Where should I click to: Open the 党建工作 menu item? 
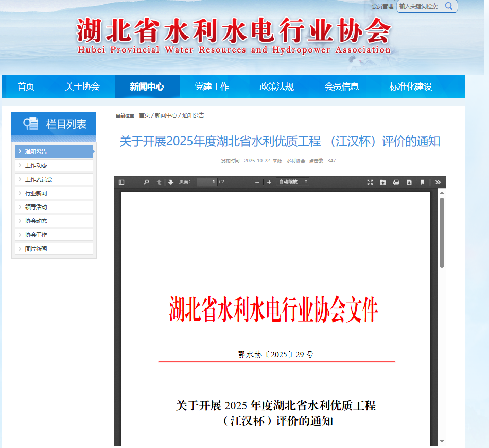(x=213, y=87)
